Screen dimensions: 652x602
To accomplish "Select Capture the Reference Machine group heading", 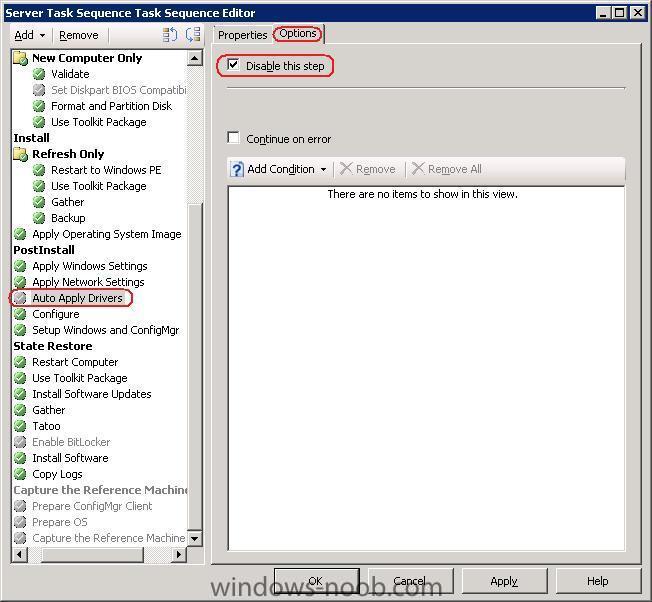I will [100, 491].
